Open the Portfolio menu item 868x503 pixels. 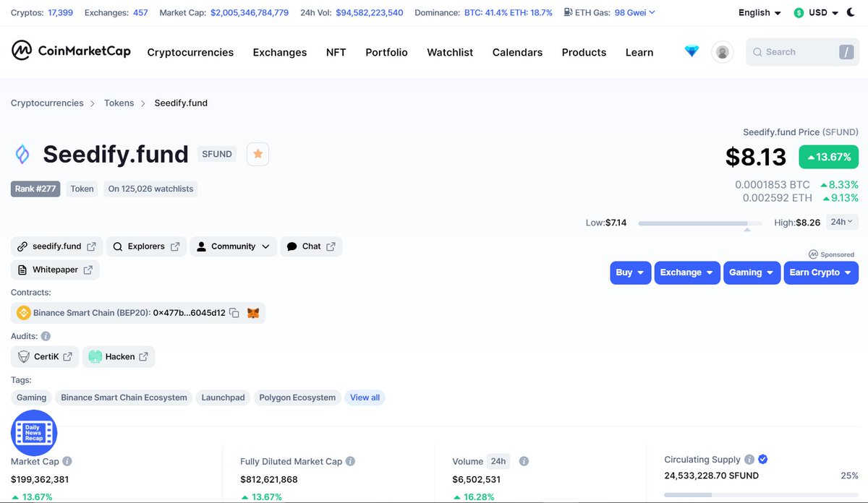pyautogui.click(x=386, y=52)
